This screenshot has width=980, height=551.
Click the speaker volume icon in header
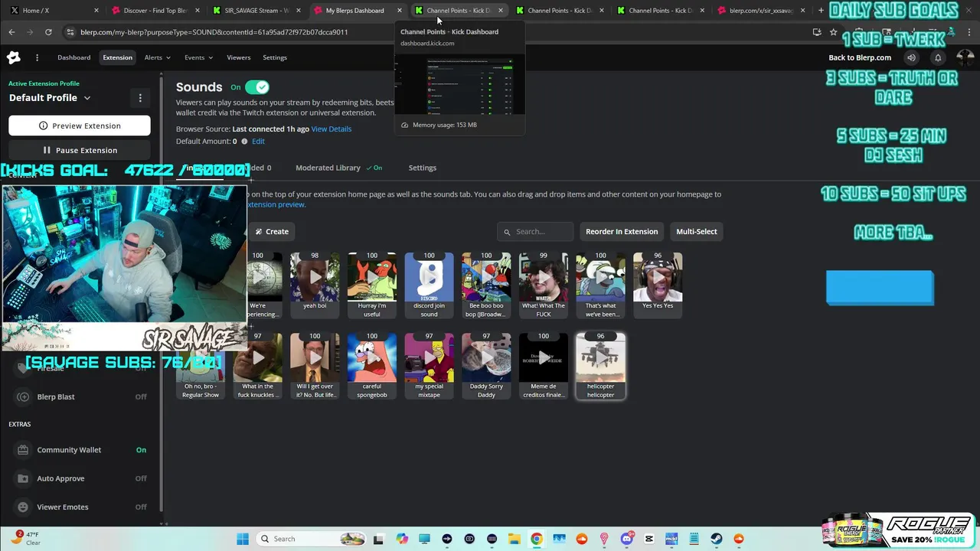click(911, 57)
